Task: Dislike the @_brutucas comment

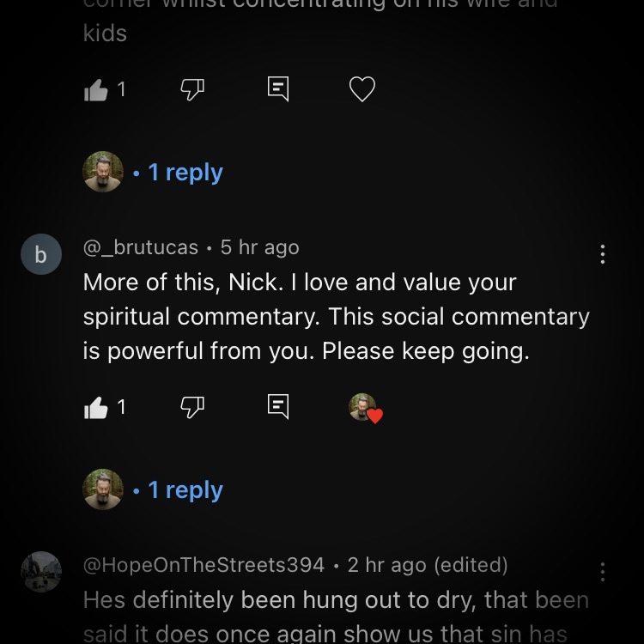Action: point(192,408)
